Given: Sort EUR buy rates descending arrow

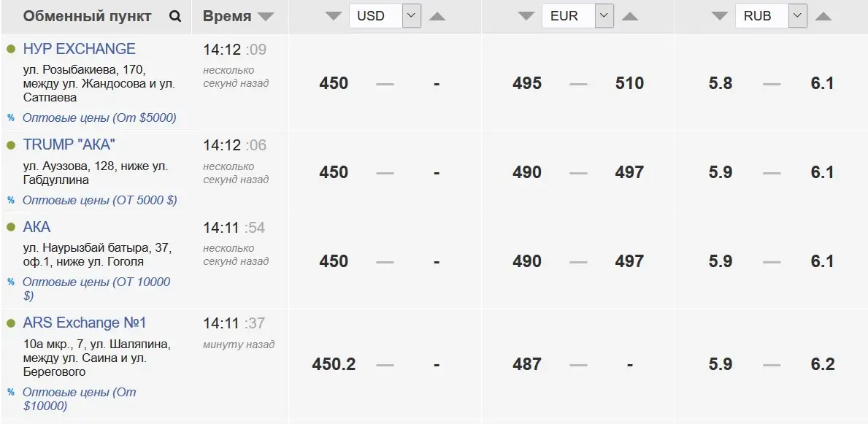Looking at the screenshot, I should point(526,17).
